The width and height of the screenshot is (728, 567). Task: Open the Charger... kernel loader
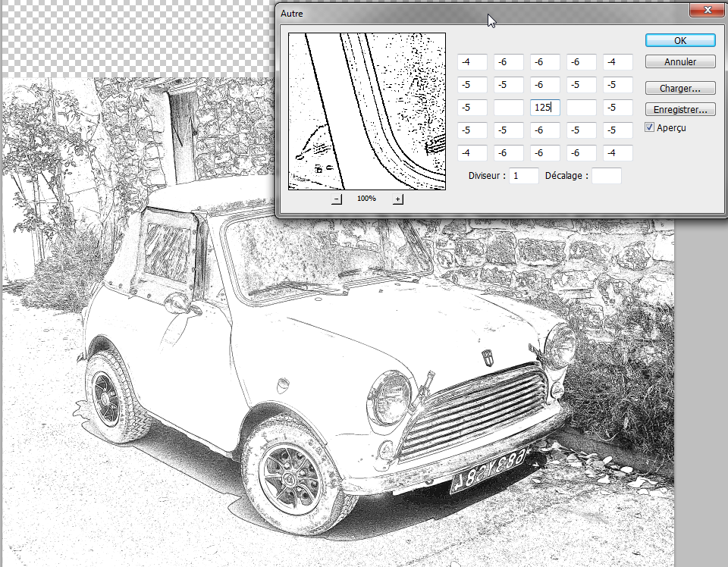pos(680,89)
